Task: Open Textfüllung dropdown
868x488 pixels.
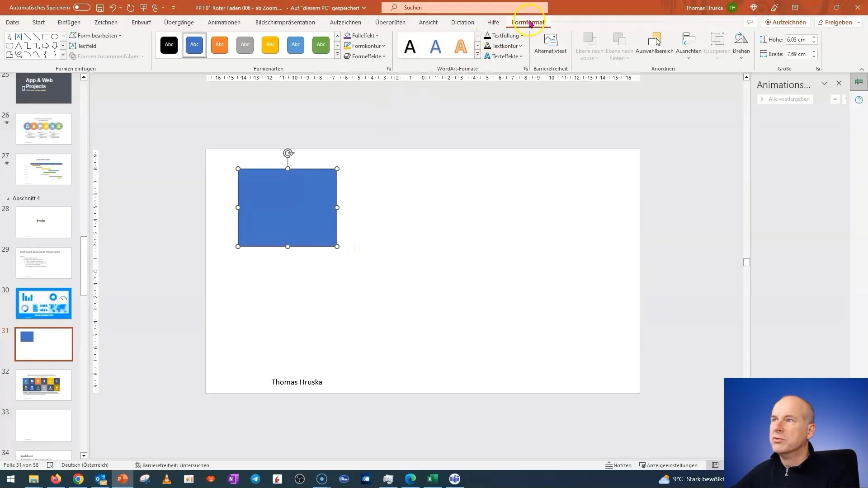Action: (x=503, y=35)
